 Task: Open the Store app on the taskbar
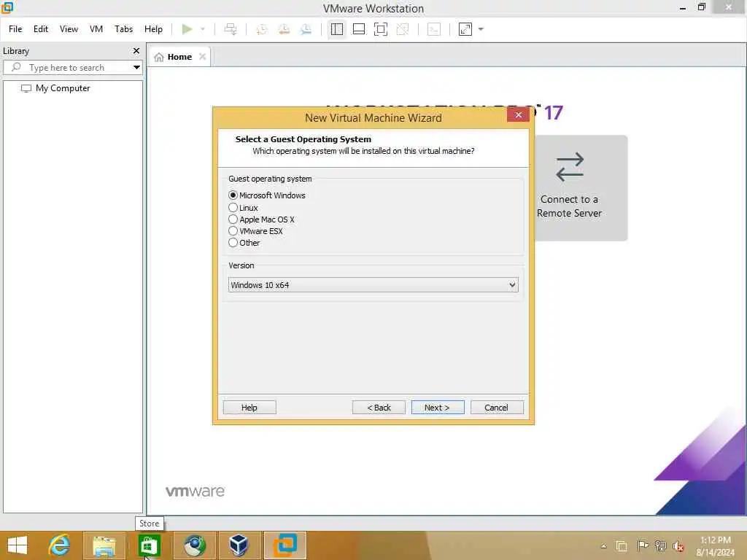pos(149,545)
